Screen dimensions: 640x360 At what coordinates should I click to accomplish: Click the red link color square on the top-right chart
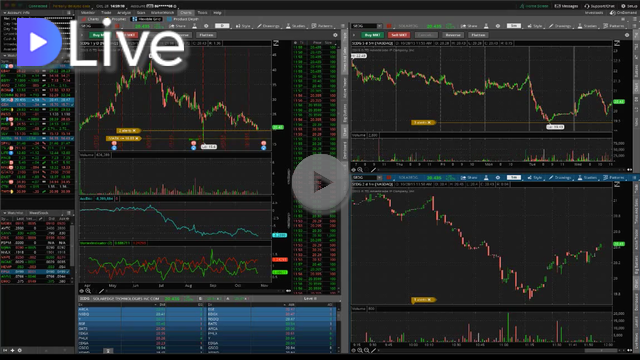[x=389, y=26]
